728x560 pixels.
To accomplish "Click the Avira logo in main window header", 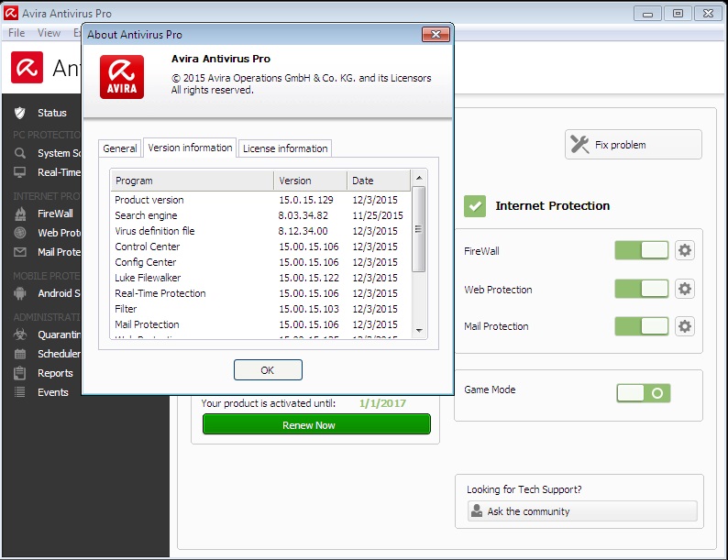I will (27, 67).
